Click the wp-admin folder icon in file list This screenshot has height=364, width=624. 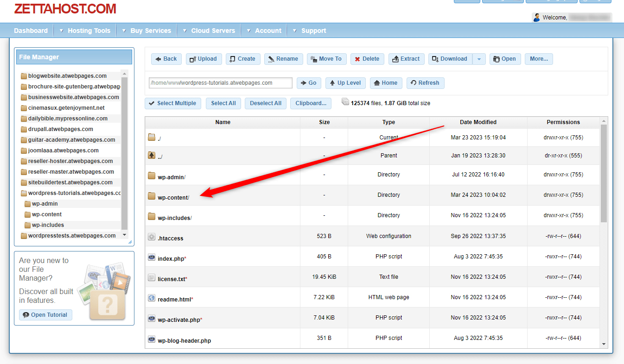pyautogui.click(x=152, y=176)
